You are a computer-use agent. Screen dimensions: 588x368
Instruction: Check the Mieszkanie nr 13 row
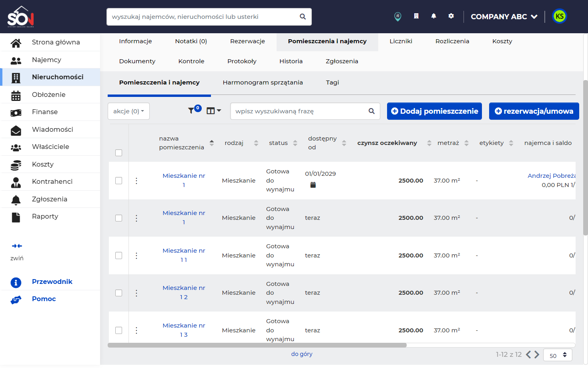coord(118,330)
